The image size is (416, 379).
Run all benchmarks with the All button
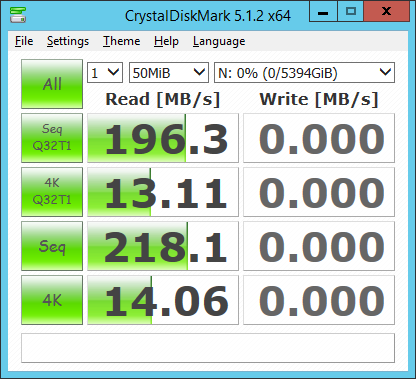(52, 84)
